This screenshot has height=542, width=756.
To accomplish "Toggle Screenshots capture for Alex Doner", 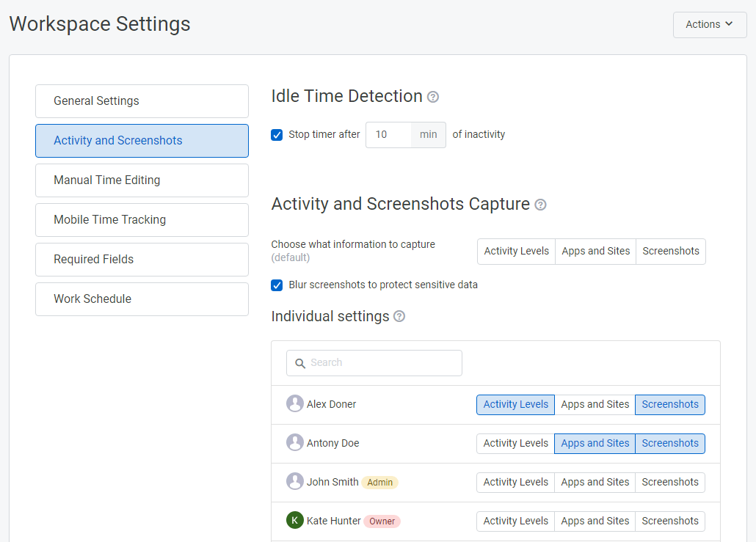I will pos(669,404).
